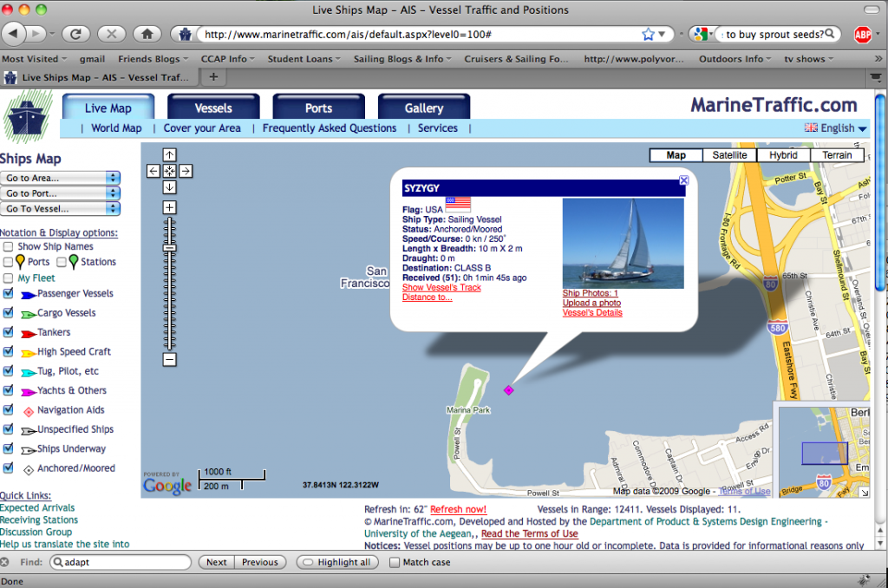The height and width of the screenshot is (588, 888).
Task: Uncheck Tankers checkbox
Action: point(9,332)
